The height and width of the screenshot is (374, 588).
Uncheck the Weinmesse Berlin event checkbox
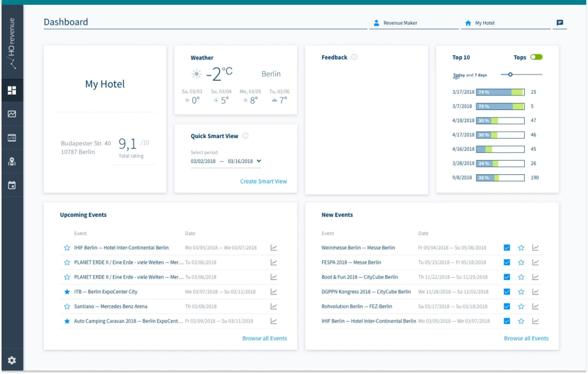(507, 248)
